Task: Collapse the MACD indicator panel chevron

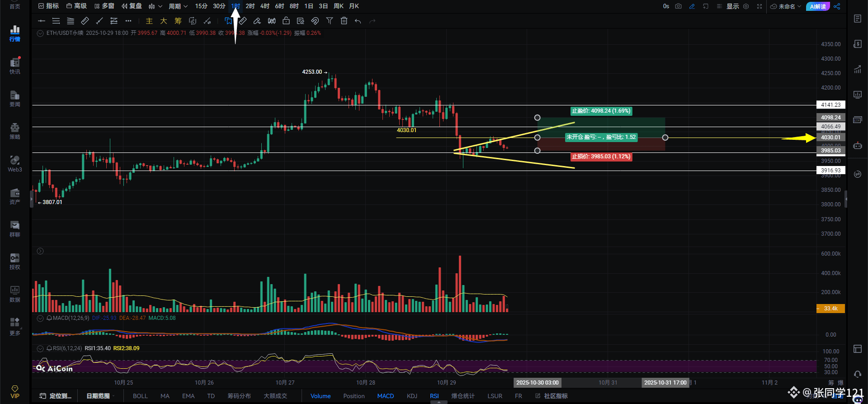Action: coord(40,318)
